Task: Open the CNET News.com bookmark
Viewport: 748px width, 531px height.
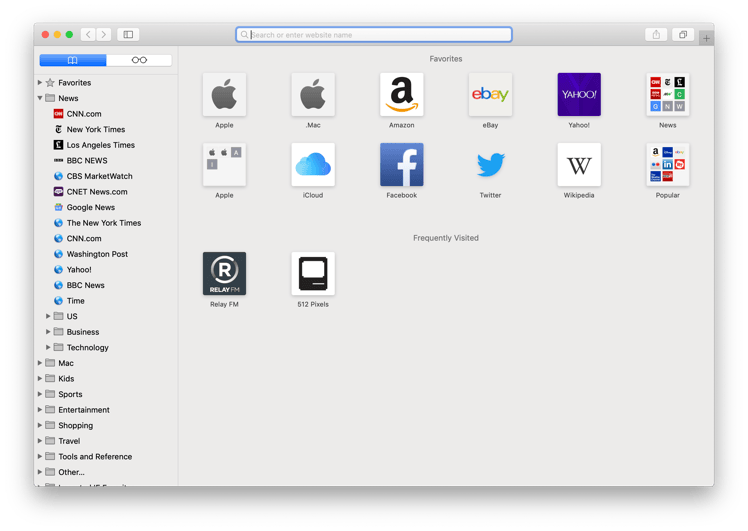Action: pos(91,192)
